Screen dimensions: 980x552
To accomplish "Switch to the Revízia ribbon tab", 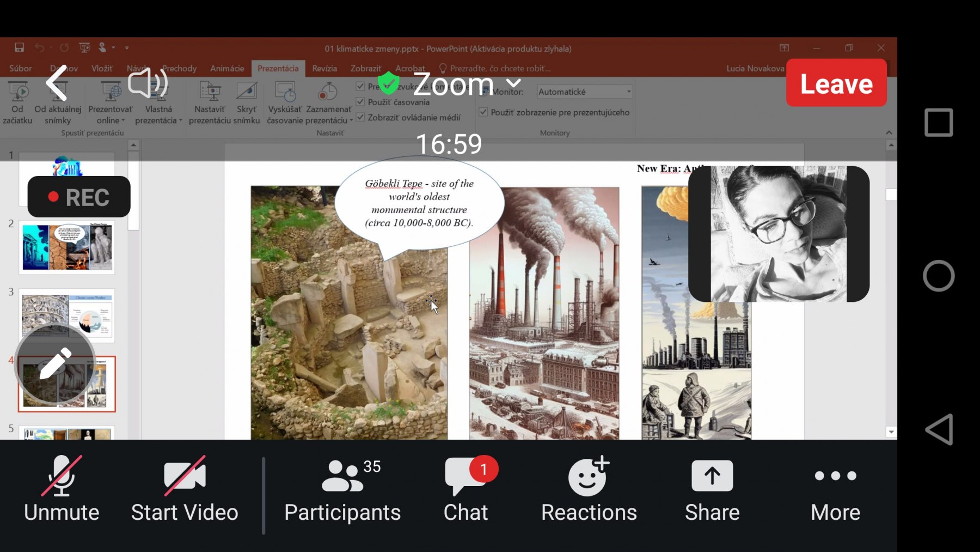I will coord(324,69).
